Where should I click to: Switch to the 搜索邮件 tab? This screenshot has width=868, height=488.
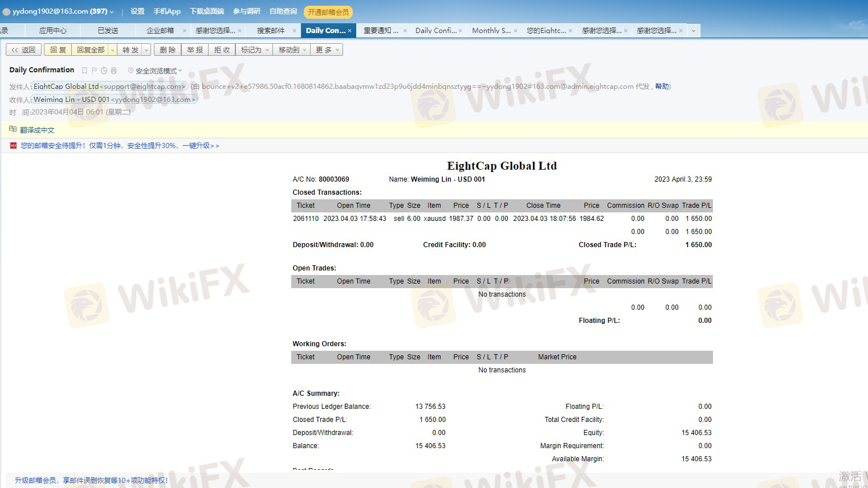(271, 31)
